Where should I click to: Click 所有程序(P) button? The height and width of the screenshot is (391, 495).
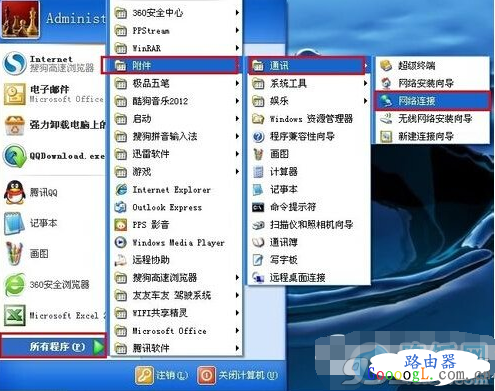click(54, 347)
